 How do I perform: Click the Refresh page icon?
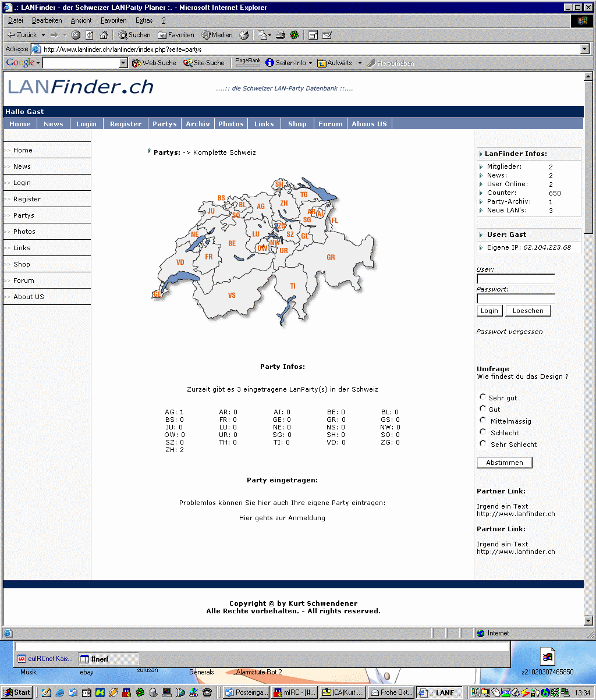[x=90, y=35]
